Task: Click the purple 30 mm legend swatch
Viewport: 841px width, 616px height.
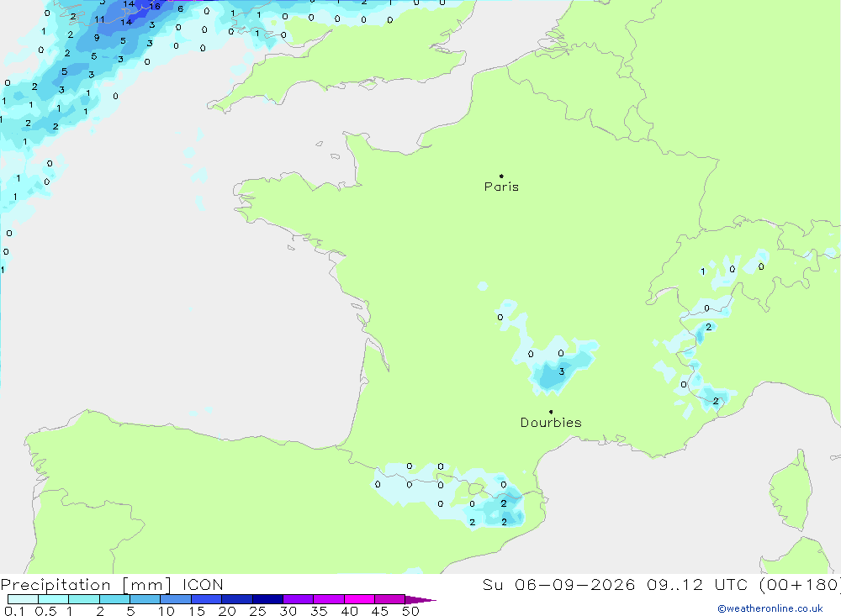Action: pos(299,599)
